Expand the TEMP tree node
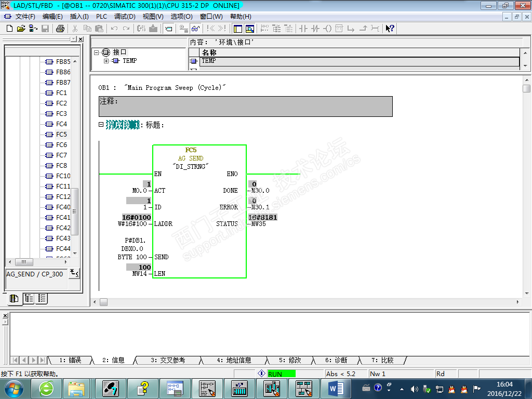 (106, 61)
